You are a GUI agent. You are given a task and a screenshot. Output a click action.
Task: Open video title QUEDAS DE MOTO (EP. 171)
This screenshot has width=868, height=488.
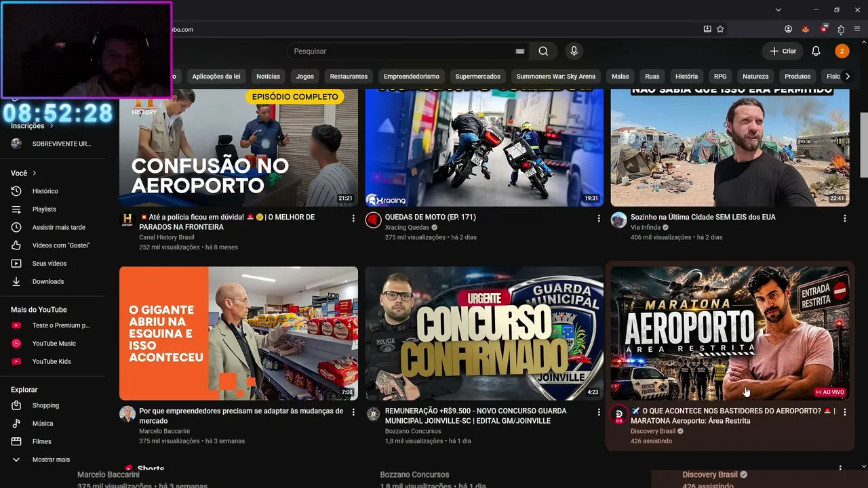tap(431, 217)
